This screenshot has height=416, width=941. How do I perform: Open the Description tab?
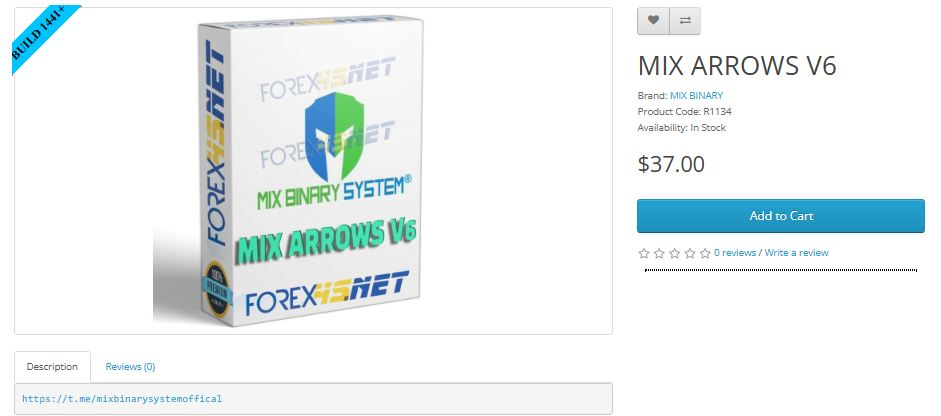(52, 367)
